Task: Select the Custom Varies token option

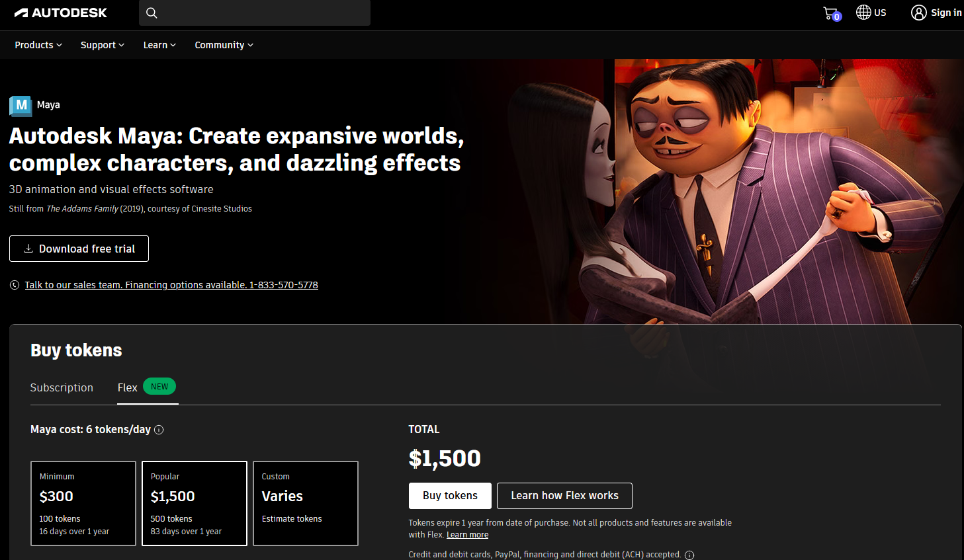Action: click(x=306, y=503)
